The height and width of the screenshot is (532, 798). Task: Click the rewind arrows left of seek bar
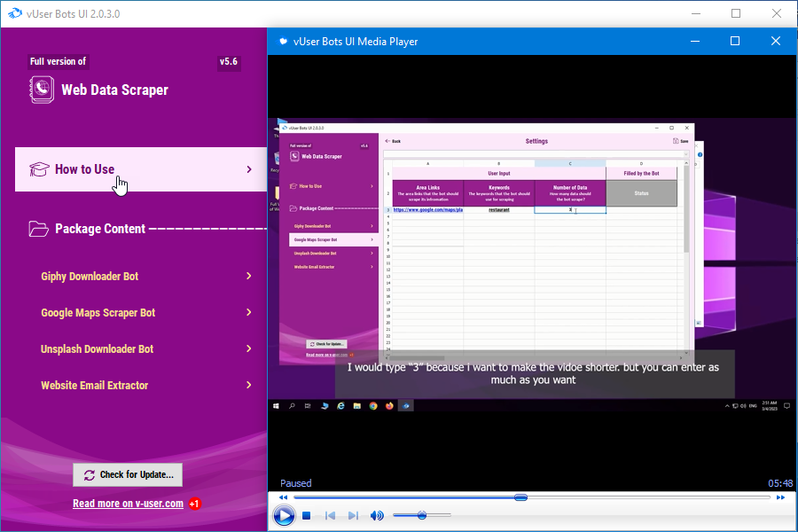284,497
